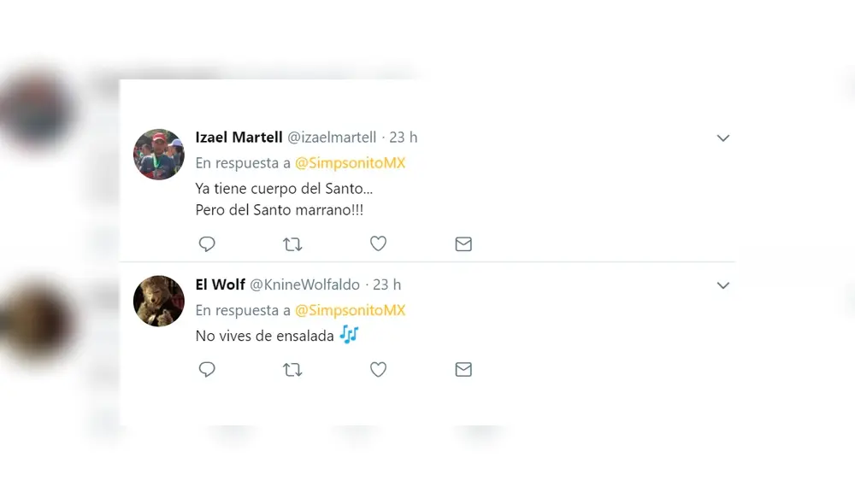
Task: Open options menu for Izael Martell's tweet
Action: point(723,138)
